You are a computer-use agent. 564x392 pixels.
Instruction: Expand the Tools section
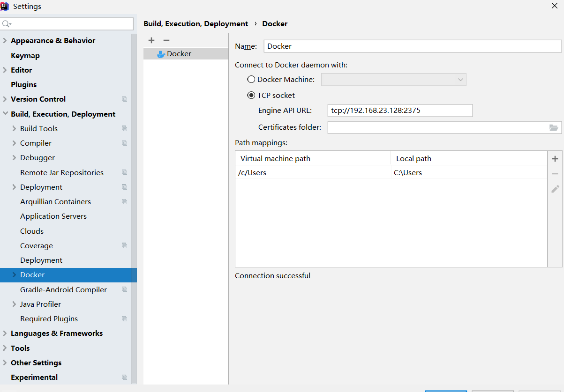click(x=5, y=348)
